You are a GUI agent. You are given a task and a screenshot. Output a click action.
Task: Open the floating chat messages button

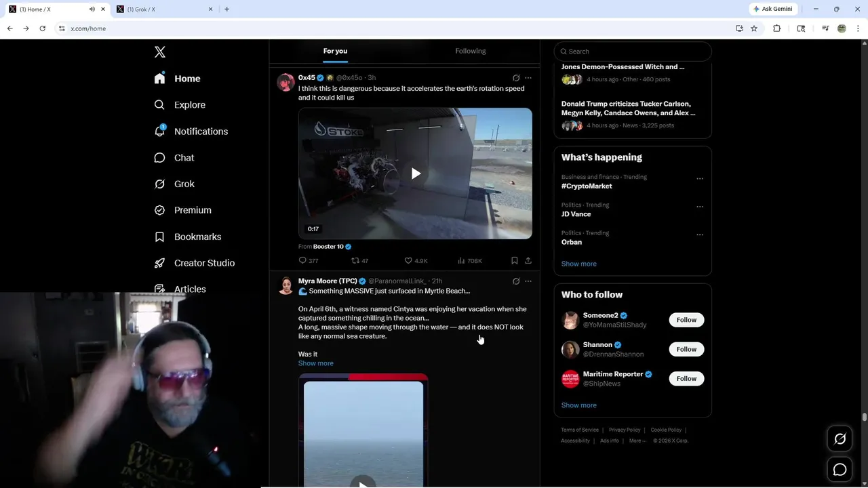coord(840,470)
